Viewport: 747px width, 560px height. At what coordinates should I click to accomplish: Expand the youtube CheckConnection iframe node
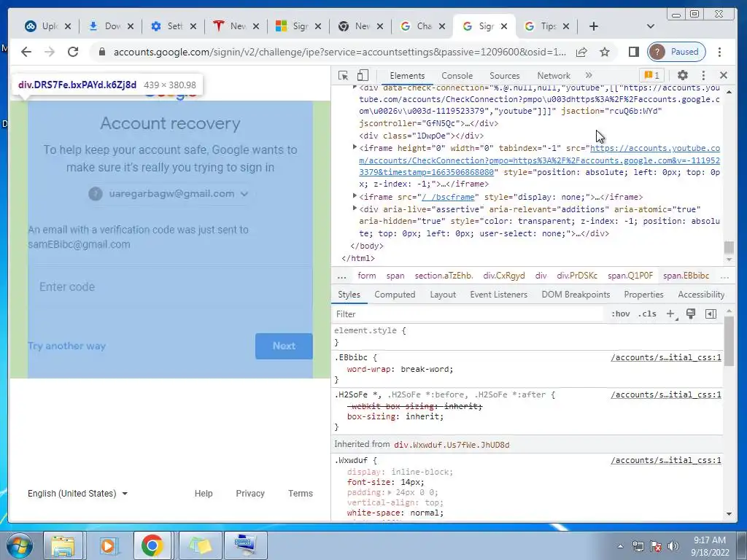coord(355,147)
